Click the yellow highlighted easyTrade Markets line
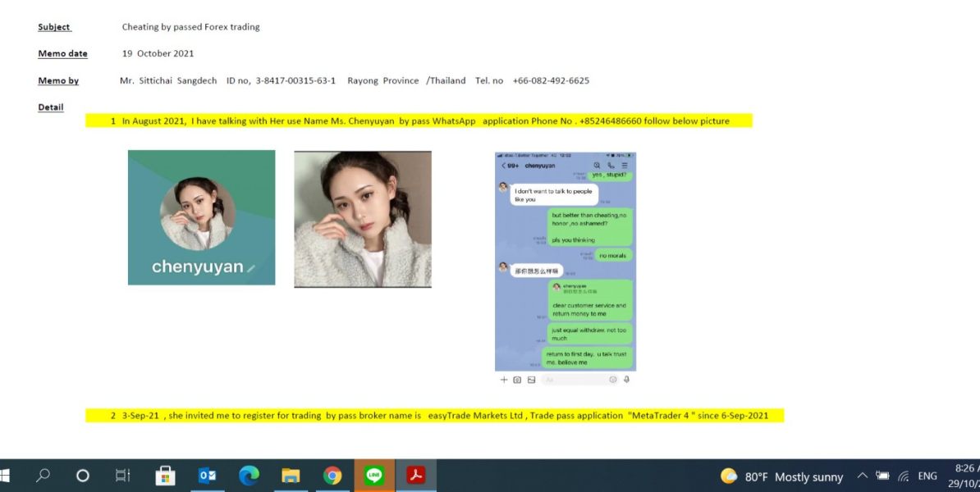980x492 pixels. pos(434,416)
